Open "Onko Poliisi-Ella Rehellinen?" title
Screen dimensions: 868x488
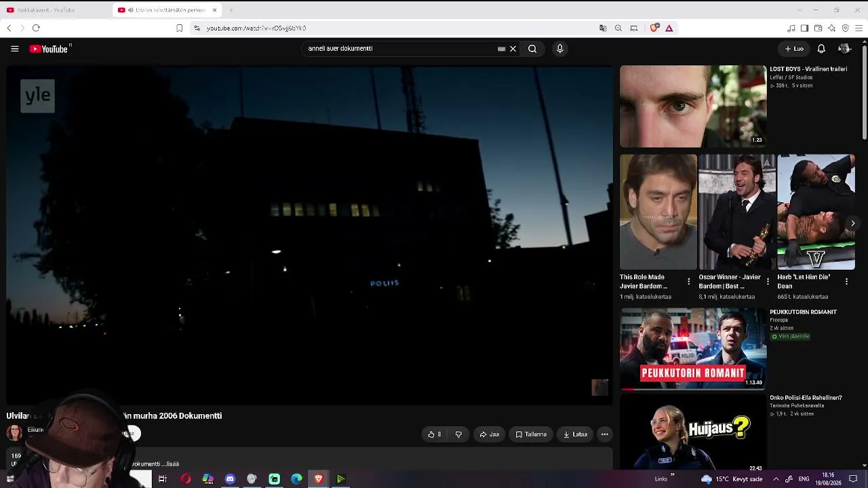point(806,398)
